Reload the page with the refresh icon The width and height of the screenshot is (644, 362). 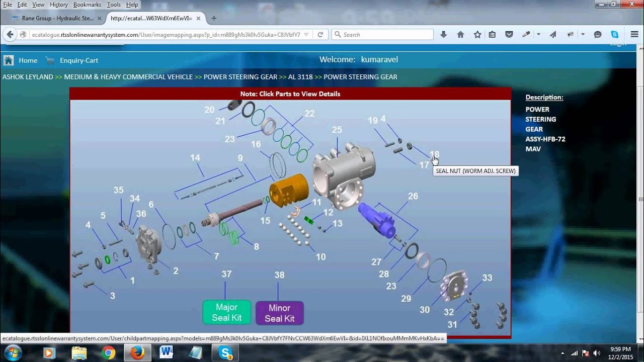click(320, 35)
